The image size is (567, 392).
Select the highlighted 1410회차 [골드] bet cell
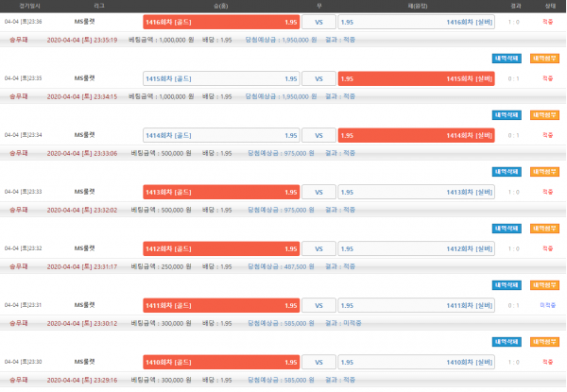(222, 361)
